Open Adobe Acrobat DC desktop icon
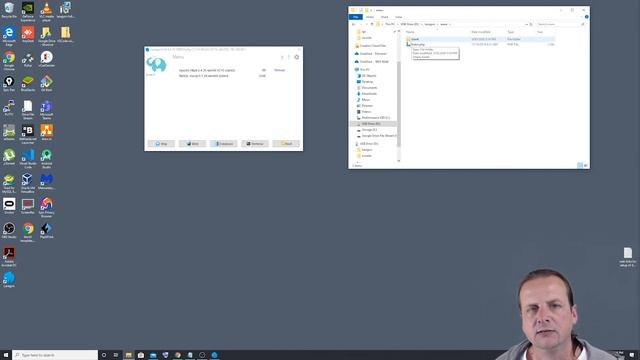The height and width of the screenshot is (360, 640). [9, 256]
